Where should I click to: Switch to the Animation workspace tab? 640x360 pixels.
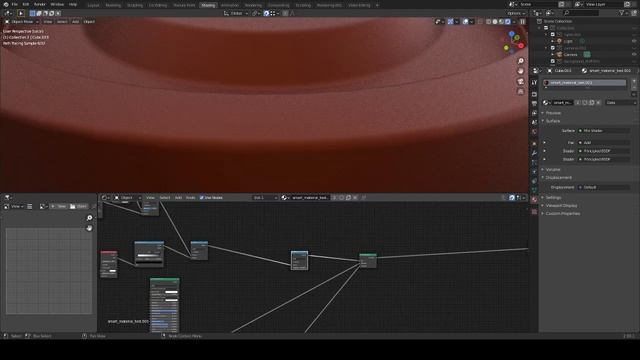pyautogui.click(x=230, y=5)
